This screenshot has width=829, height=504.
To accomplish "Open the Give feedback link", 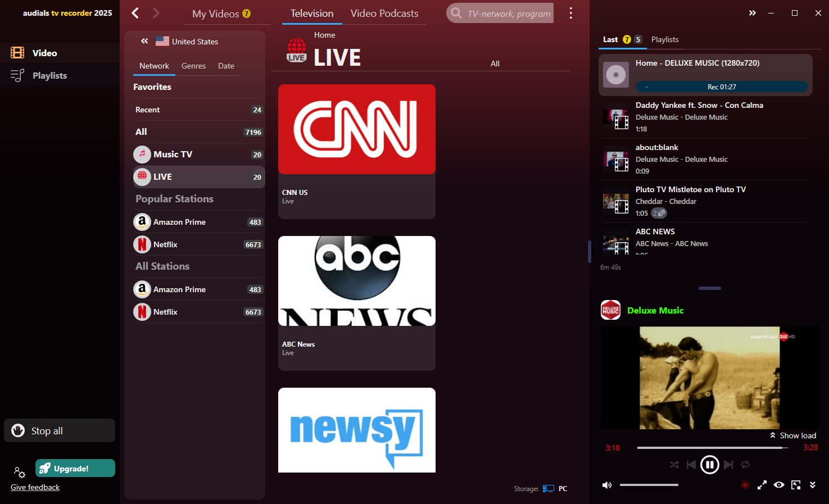I will point(35,487).
